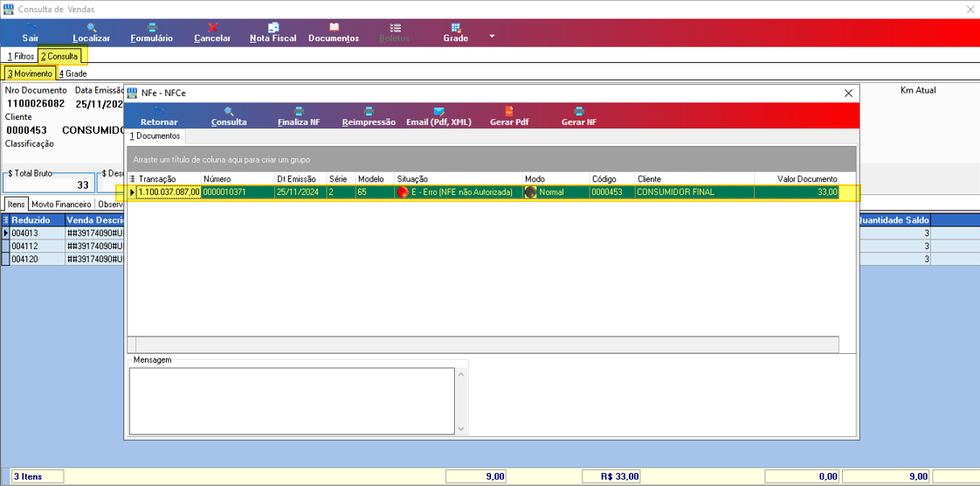Open the Documentos toolbar icon

334,27
